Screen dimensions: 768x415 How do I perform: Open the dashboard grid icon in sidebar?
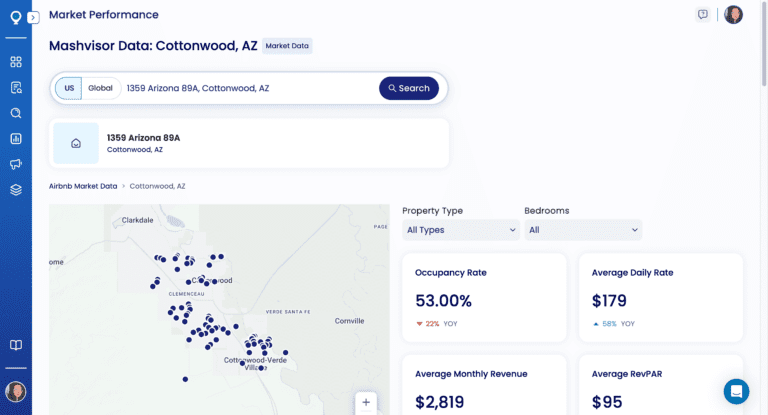[x=16, y=62]
